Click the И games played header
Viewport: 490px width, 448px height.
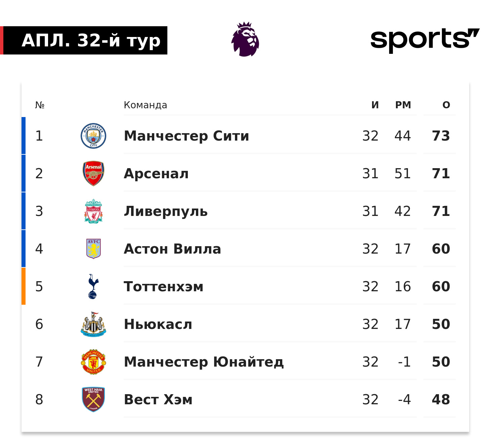click(375, 105)
